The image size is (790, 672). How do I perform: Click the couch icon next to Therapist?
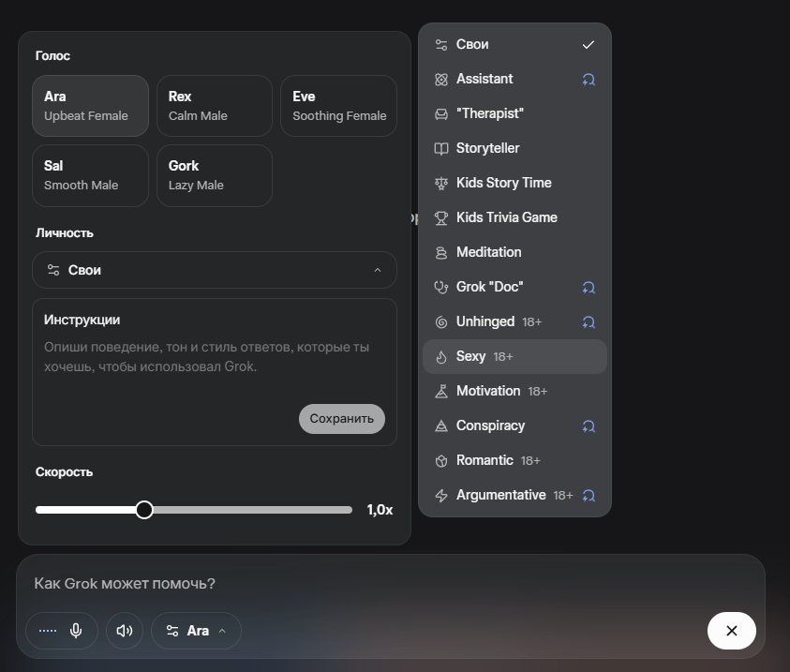pos(440,114)
